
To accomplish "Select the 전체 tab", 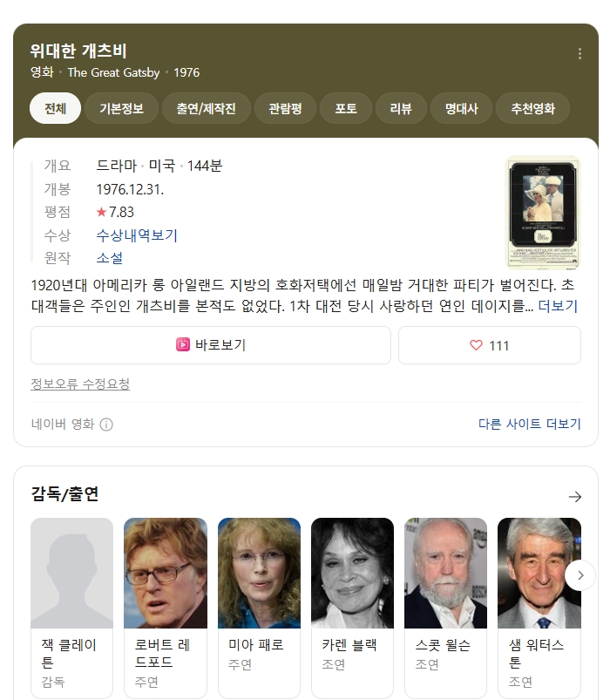I will click(x=55, y=108).
